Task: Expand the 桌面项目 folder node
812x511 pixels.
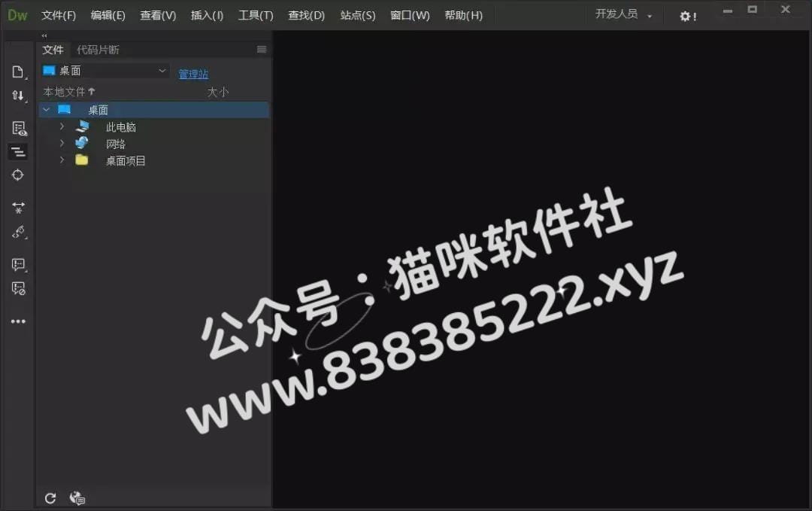Action: click(x=62, y=160)
